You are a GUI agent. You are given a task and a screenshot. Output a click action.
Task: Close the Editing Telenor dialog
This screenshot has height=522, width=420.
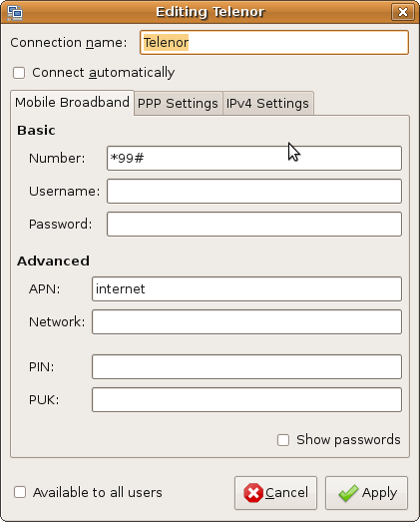pyautogui.click(x=403, y=12)
